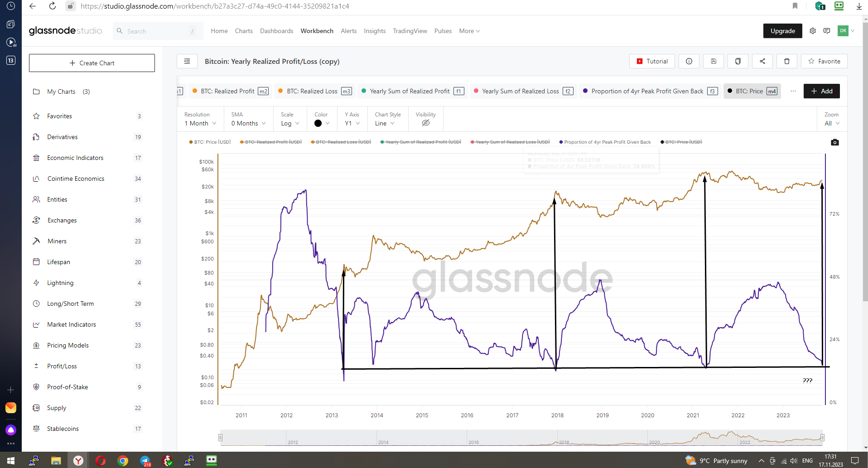Toggle struck-through BTC: Price legend entry
Screen dimensions: 868x468
coord(681,142)
